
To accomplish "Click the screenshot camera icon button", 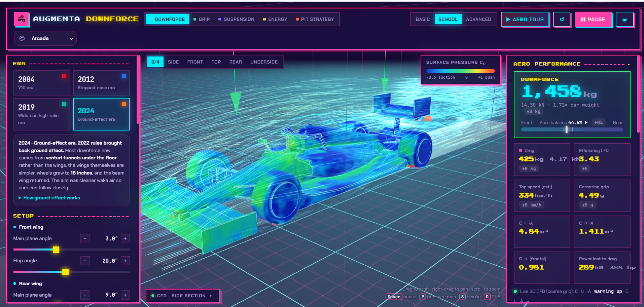I will 624,19.
